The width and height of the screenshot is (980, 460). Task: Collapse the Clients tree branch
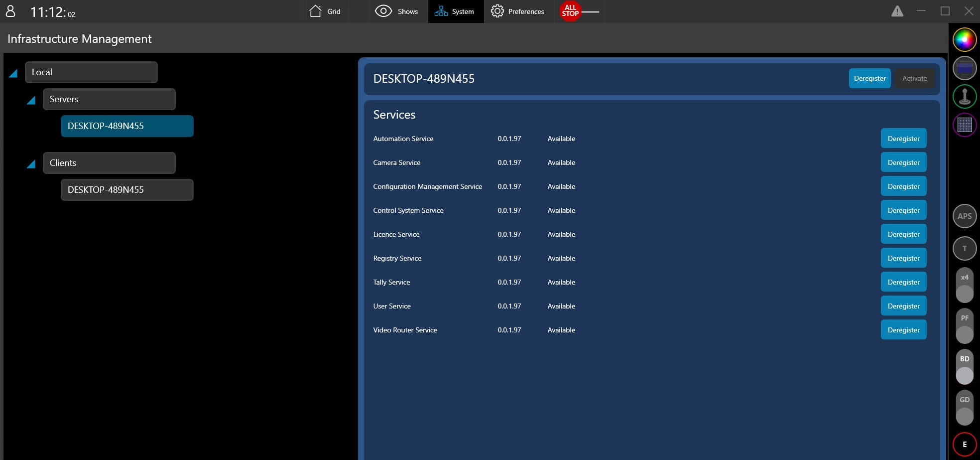click(x=31, y=164)
